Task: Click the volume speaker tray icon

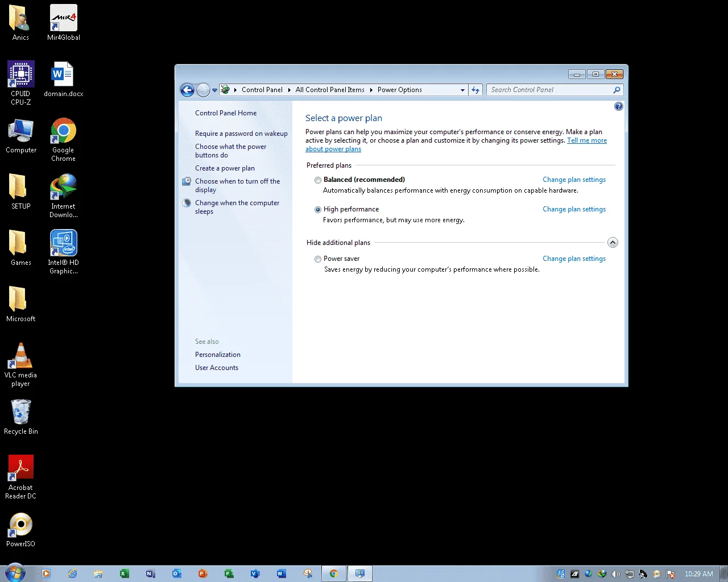Action: tap(615, 574)
